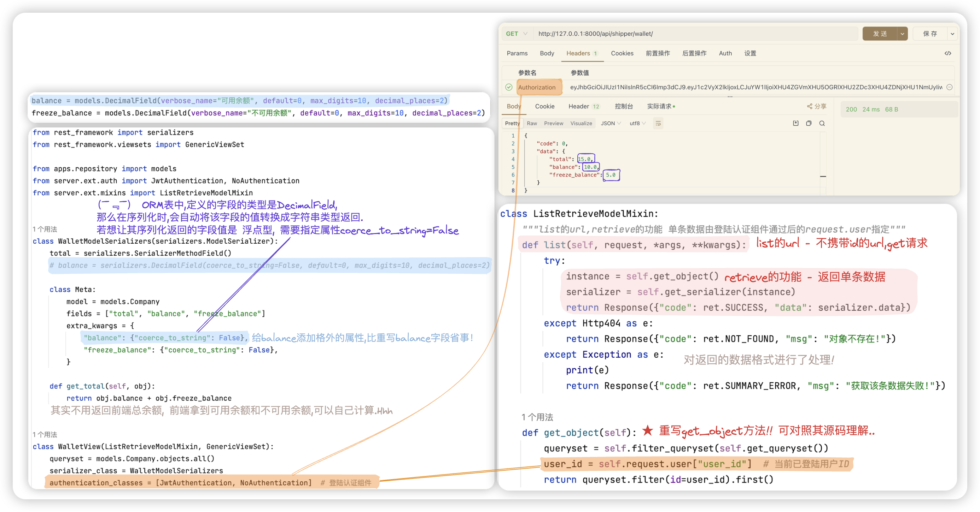980x512 pixels.
Task: Uncheck the Authorization header checkbox
Action: coord(509,87)
